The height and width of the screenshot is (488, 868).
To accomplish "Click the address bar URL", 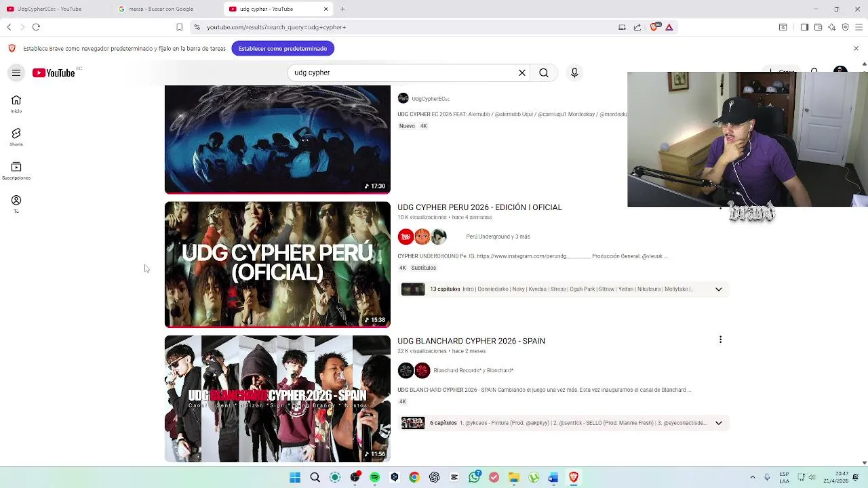I will click(x=276, y=27).
